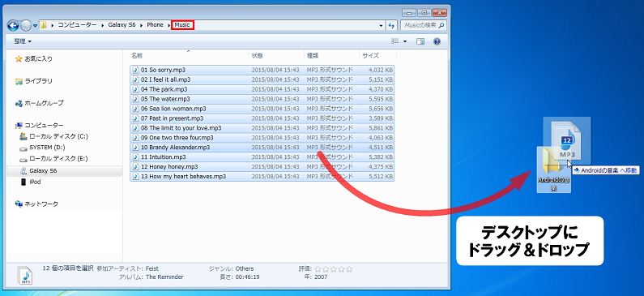Select iPod in the navigation pane

click(35, 182)
